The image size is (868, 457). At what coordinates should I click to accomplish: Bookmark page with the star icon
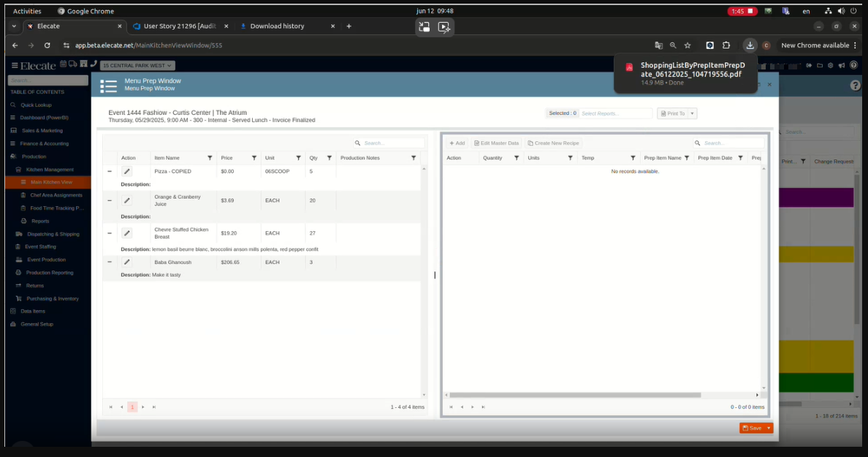click(688, 45)
